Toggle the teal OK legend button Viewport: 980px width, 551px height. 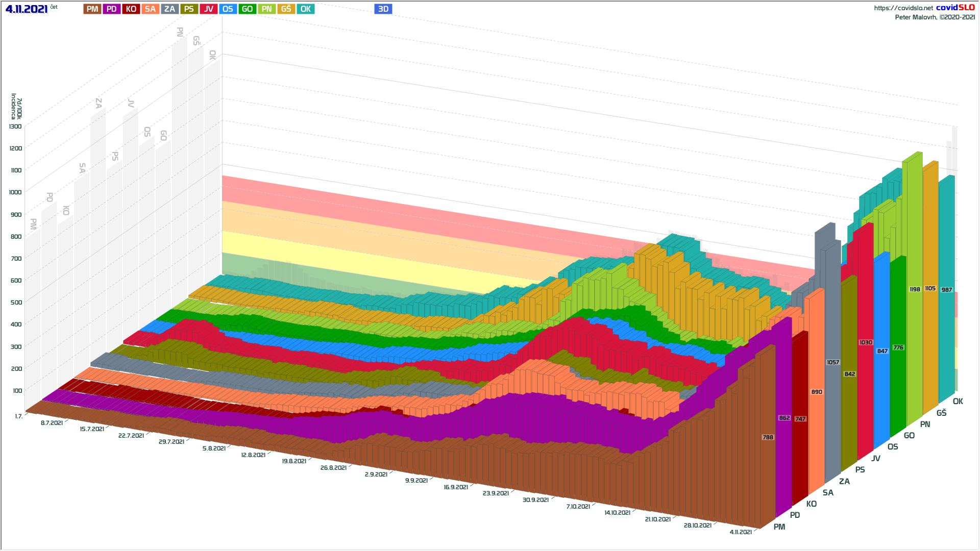(x=305, y=9)
